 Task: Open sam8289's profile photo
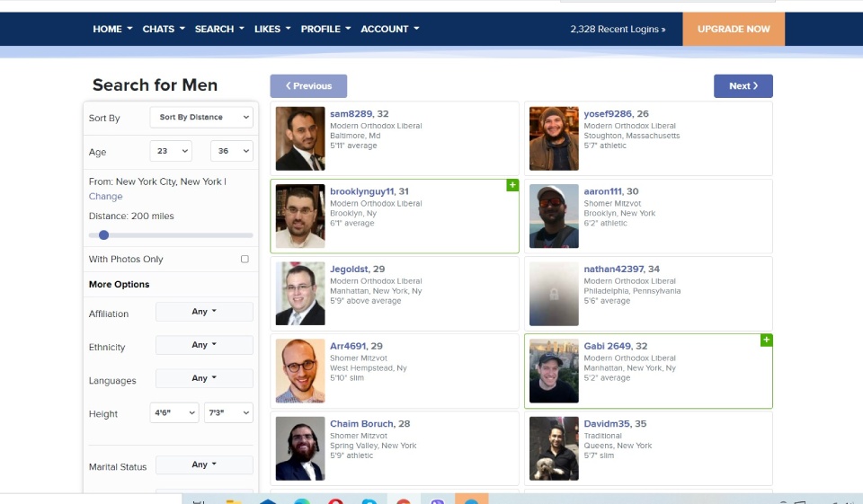[x=300, y=138]
